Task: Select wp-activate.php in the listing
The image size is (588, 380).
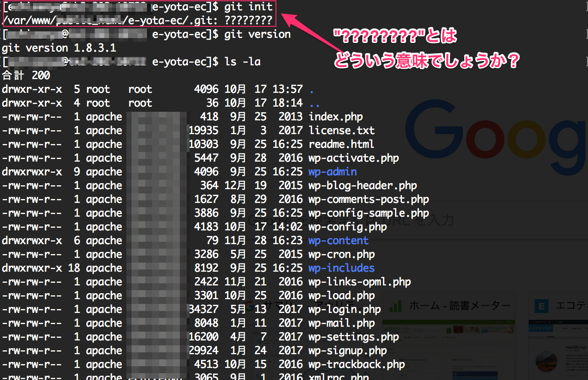Action: coord(354,158)
